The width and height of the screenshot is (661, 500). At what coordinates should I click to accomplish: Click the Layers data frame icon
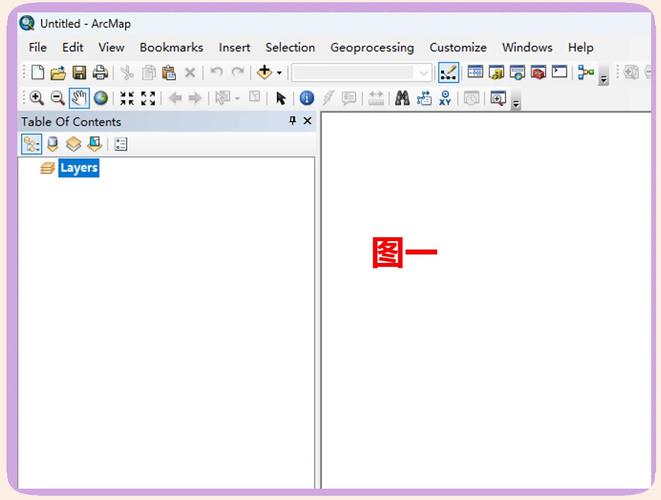(48, 168)
